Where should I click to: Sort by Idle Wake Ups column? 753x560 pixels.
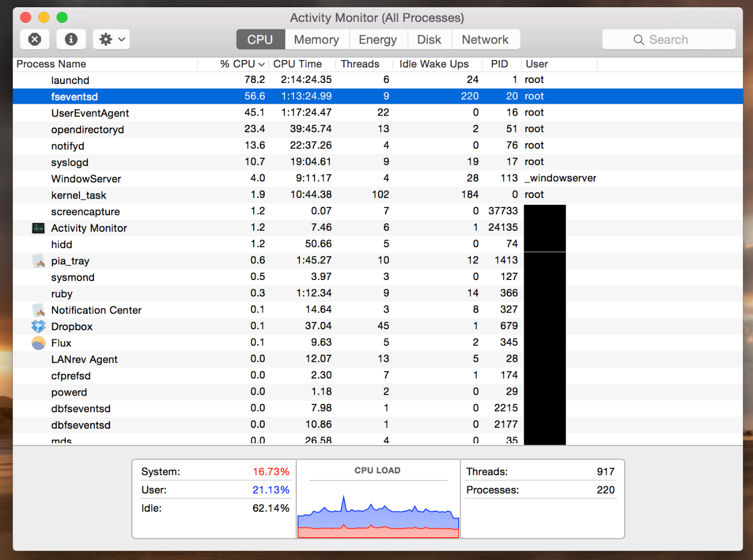click(438, 64)
